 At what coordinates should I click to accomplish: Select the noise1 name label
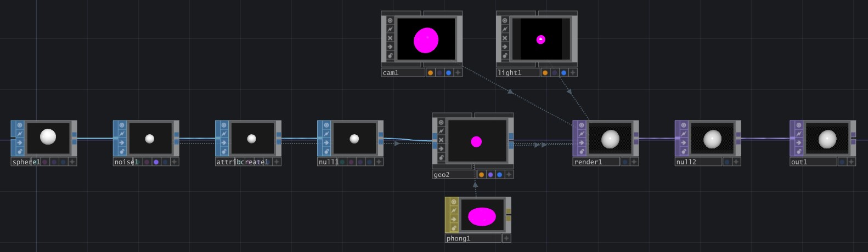(126, 162)
